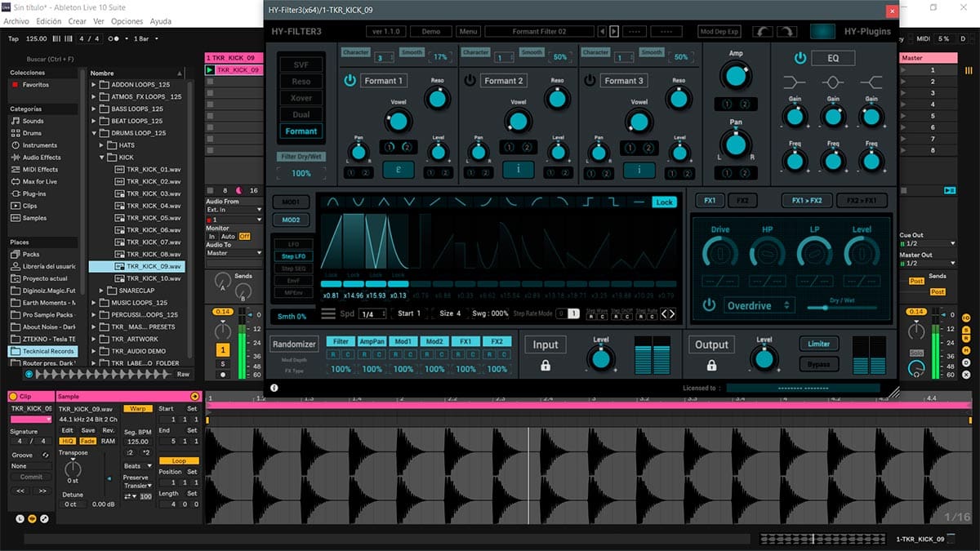Open Drums category in browser
The height and width of the screenshot is (551, 980).
click(32, 133)
